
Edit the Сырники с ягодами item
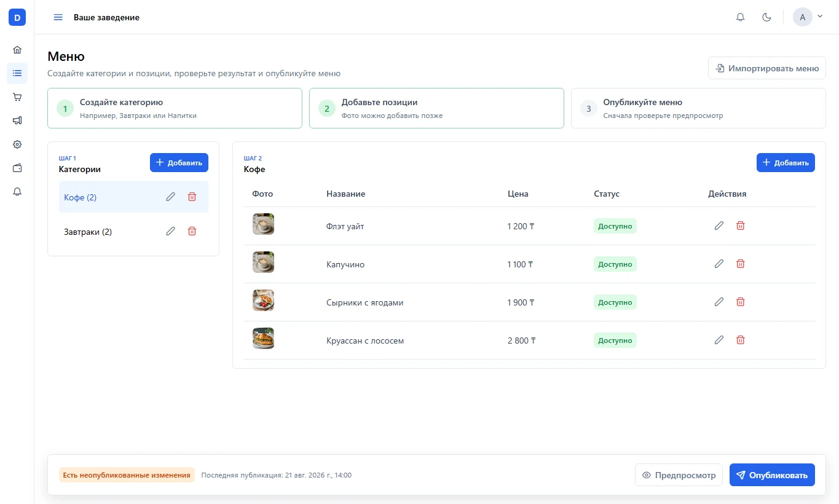click(x=719, y=302)
